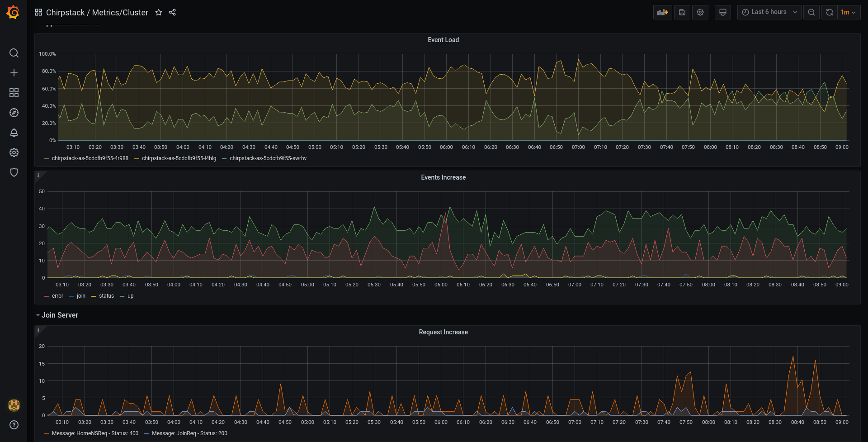Viewport: 868px width, 442px height.
Task: Click the 07:00 peak in Event Load chart
Action: [x=578, y=59]
